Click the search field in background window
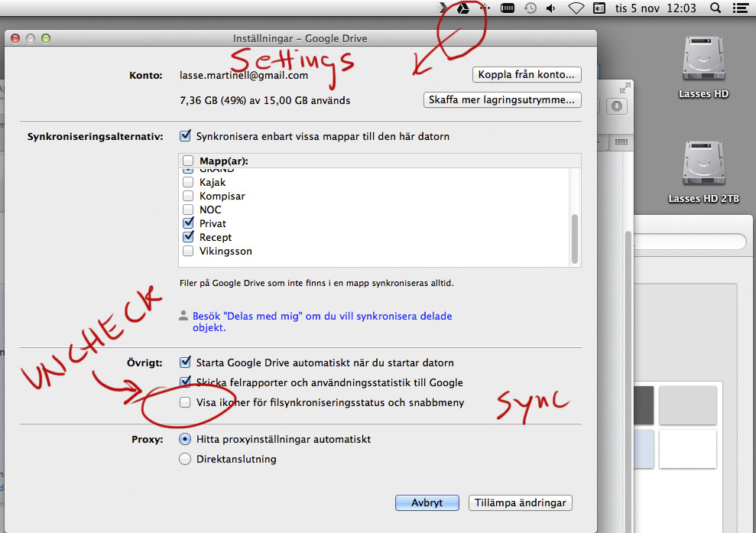 click(689, 242)
